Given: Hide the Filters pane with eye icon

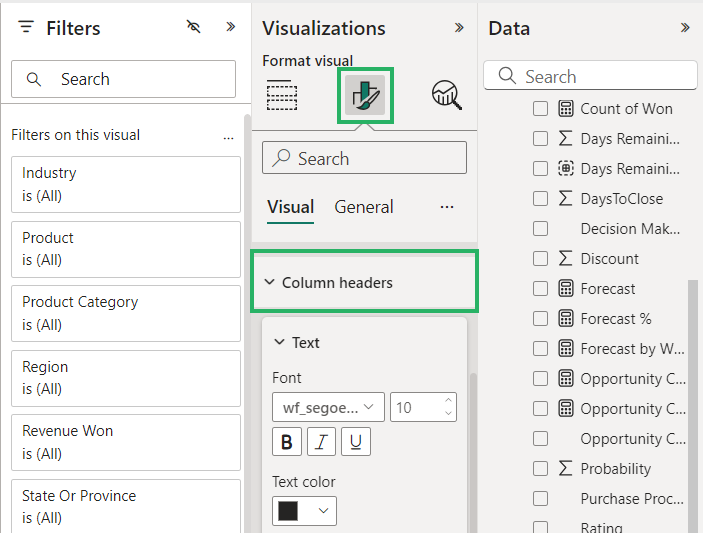Looking at the screenshot, I should pyautogui.click(x=194, y=27).
